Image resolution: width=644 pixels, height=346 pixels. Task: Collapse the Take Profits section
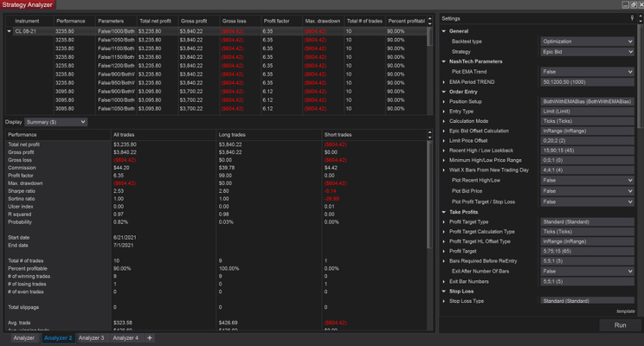pyautogui.click(x=444, y=211)
